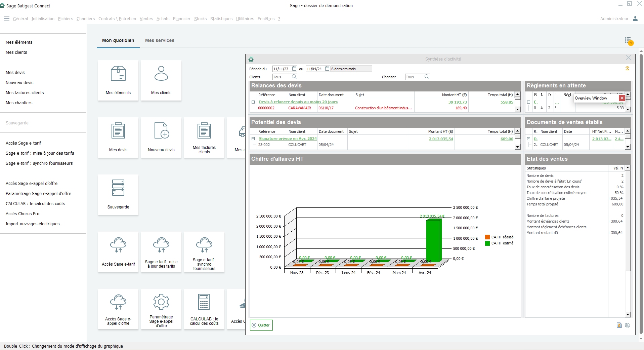Open the Accès Sage e-tarif tile
The width and height of the screenshot is (644, 350).
tap(118, 252)
